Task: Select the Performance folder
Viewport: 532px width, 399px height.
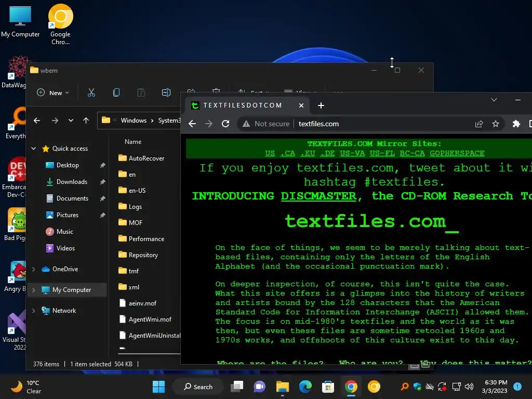Action: point(146,239)
